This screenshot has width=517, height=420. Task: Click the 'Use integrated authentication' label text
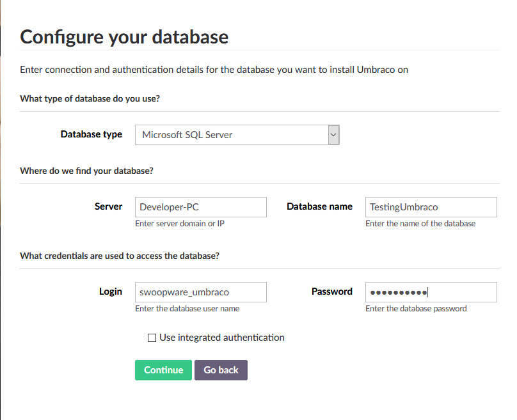(222, 338)
